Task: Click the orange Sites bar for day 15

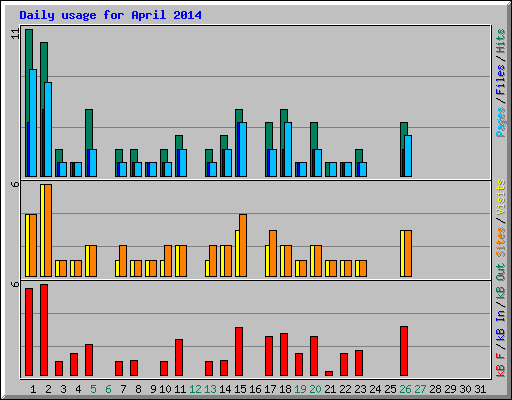Action: tap(243, 245)
